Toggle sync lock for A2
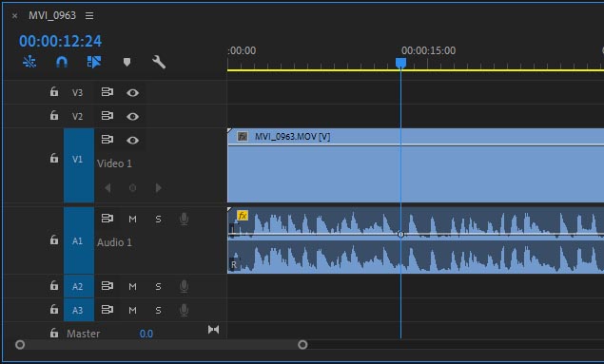604x364 pixels. point(107,286)
